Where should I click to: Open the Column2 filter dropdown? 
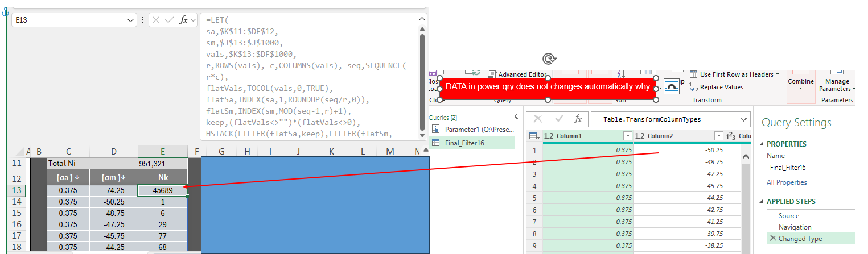718,136
